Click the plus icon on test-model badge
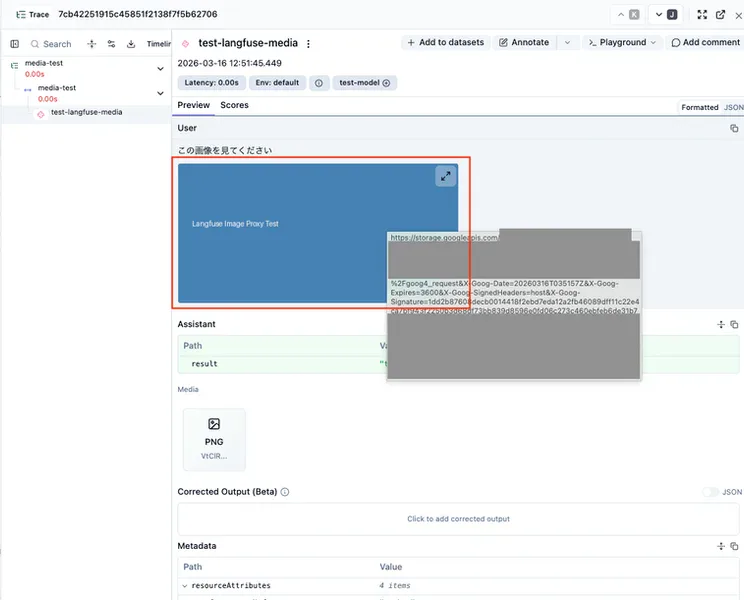744x600 pixels. click(386, 83)
